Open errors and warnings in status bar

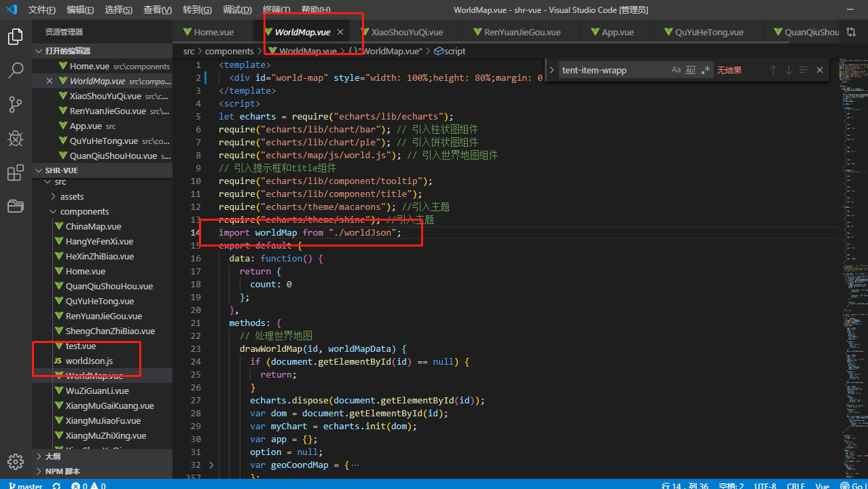88,486
